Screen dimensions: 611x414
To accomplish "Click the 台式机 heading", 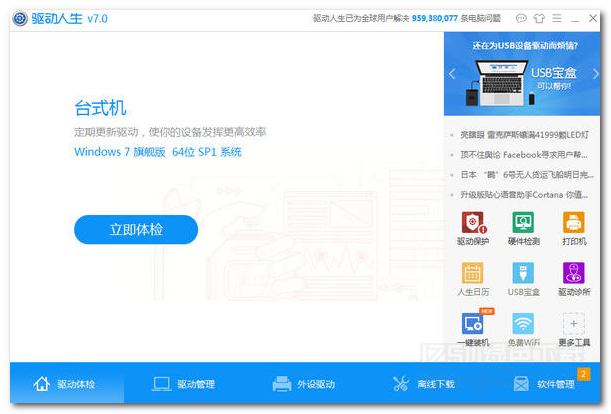I will 100,108.
